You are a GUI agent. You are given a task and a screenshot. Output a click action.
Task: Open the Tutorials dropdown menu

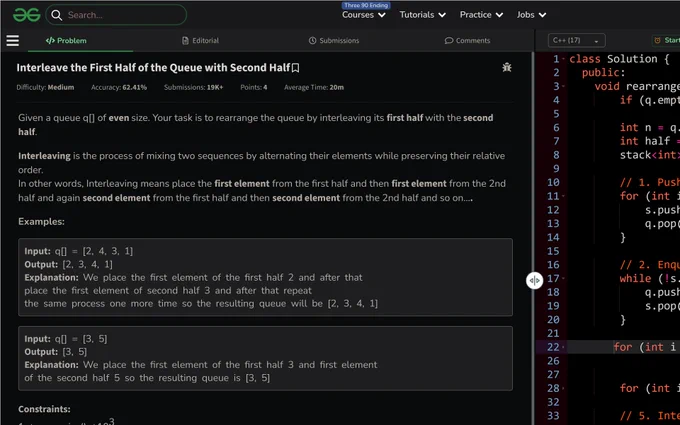[x=422, y=15]
